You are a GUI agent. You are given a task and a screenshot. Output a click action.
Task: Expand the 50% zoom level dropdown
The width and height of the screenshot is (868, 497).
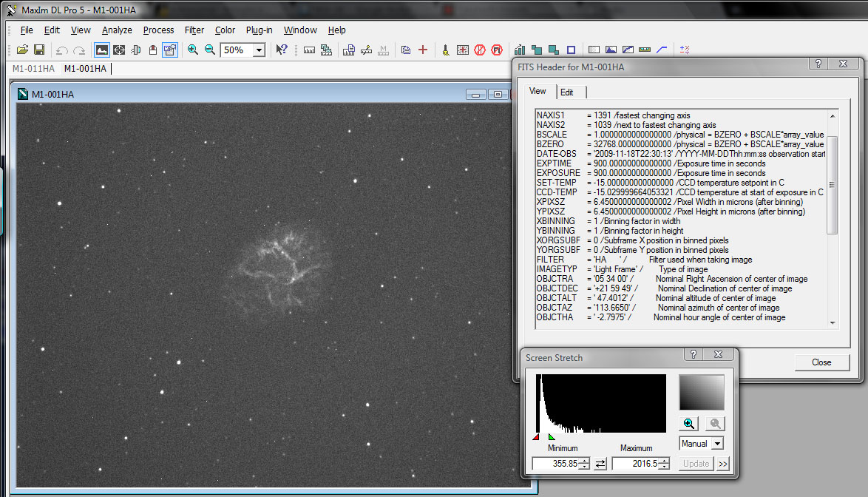259,50
